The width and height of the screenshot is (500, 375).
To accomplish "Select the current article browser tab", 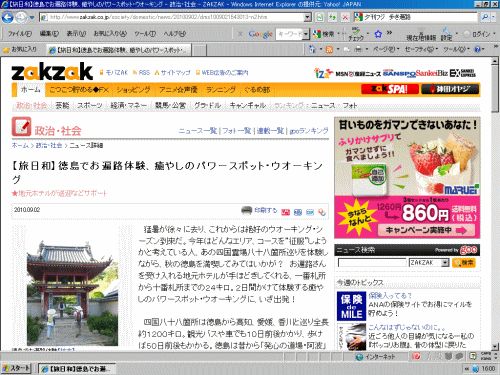I will click(118, 50).
